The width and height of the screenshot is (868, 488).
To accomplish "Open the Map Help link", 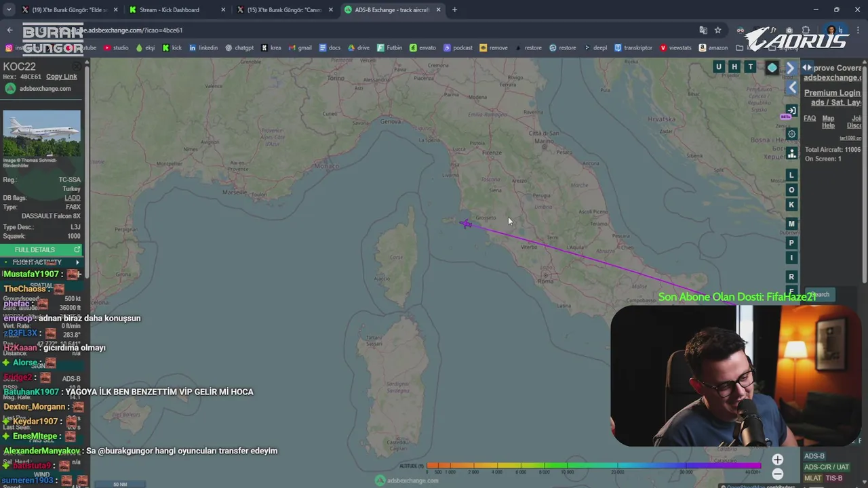I will pyautogui.click(x=829, y=122).
